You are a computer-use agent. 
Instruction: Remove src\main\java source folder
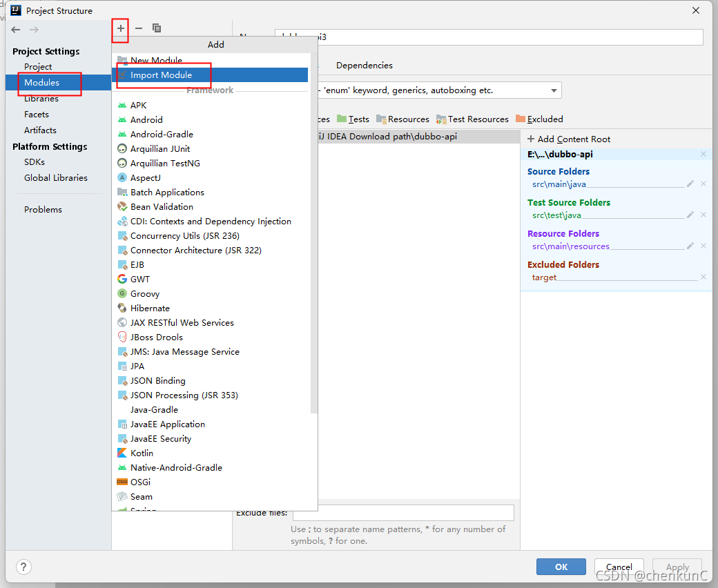[x=704, y=184]
